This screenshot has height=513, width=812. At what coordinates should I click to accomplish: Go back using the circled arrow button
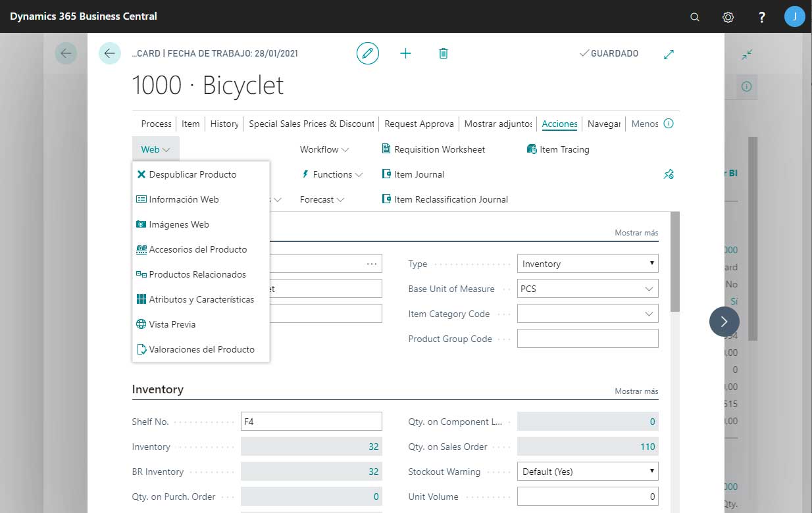110,53
